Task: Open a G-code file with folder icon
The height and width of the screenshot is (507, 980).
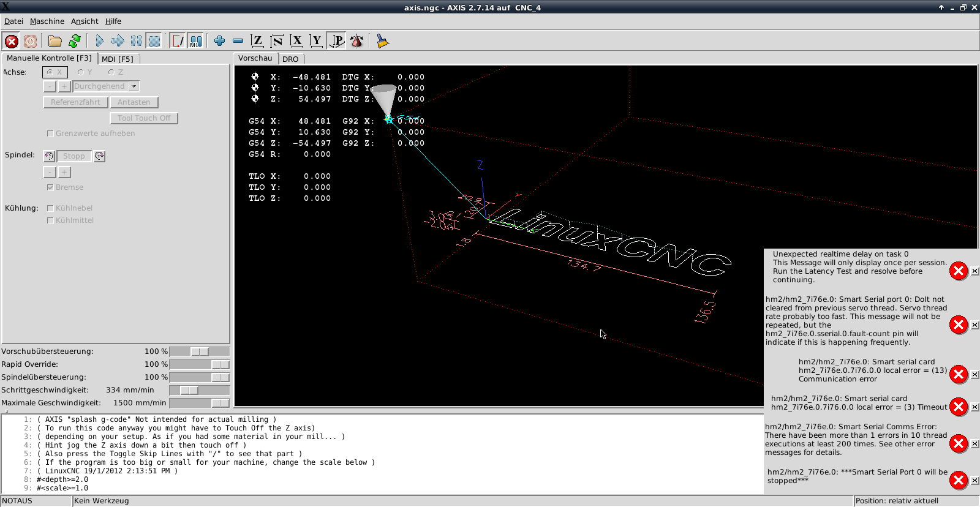Action: click(x=55, y=41)
